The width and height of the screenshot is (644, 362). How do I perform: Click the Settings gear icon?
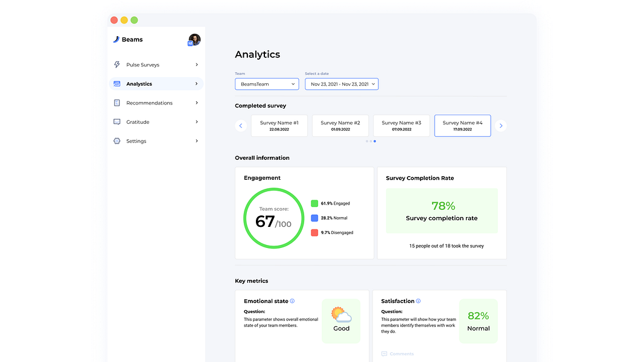117,141
